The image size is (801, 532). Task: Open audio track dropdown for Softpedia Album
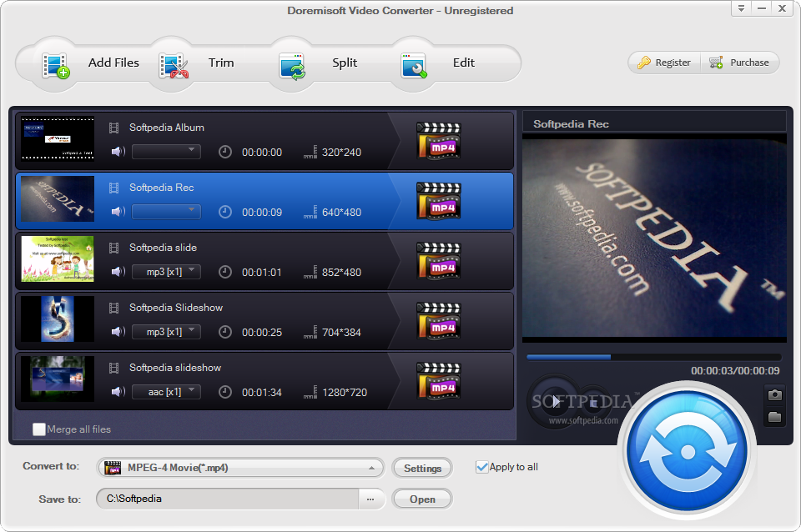[166, 152]
